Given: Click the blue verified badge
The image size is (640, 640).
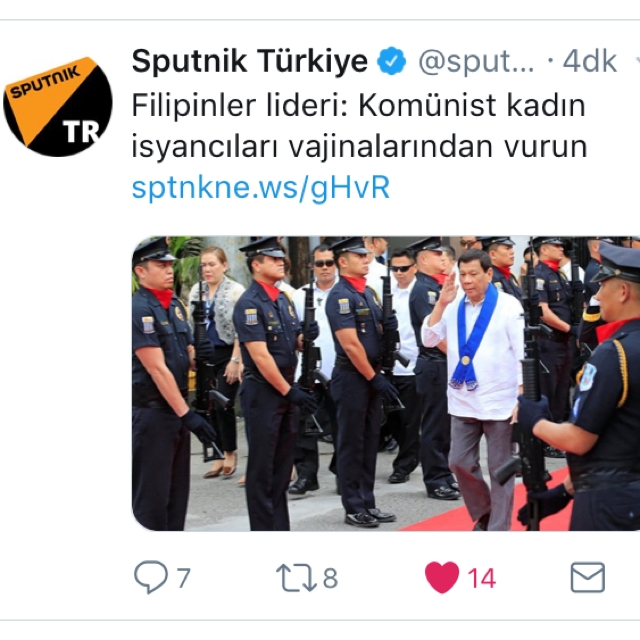Looking at the screenshot, I should 391,61.
